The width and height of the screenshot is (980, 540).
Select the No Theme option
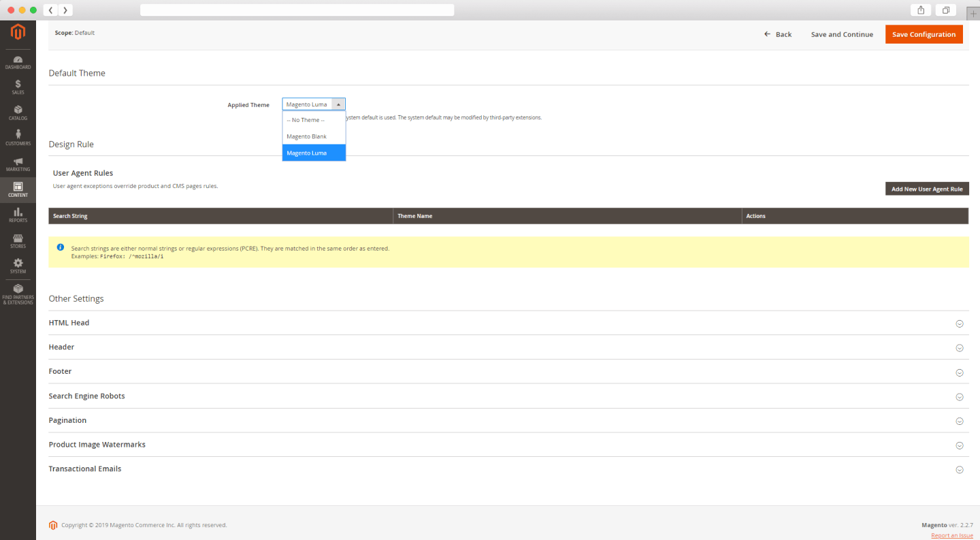(x=314, y=120)
